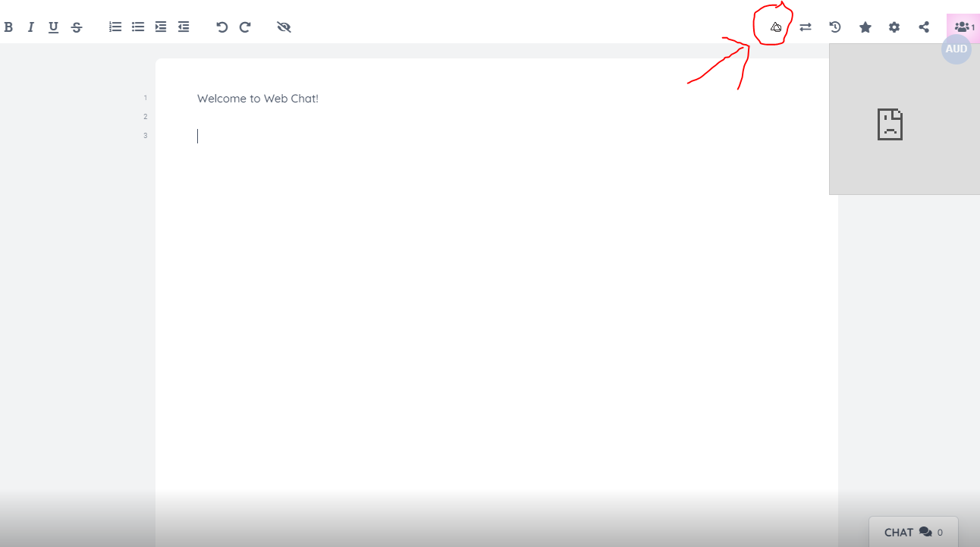Image resolution: width=980 pixels, height=547 pixels.
Task: Show the users list button
Action: tap(963, 27)
